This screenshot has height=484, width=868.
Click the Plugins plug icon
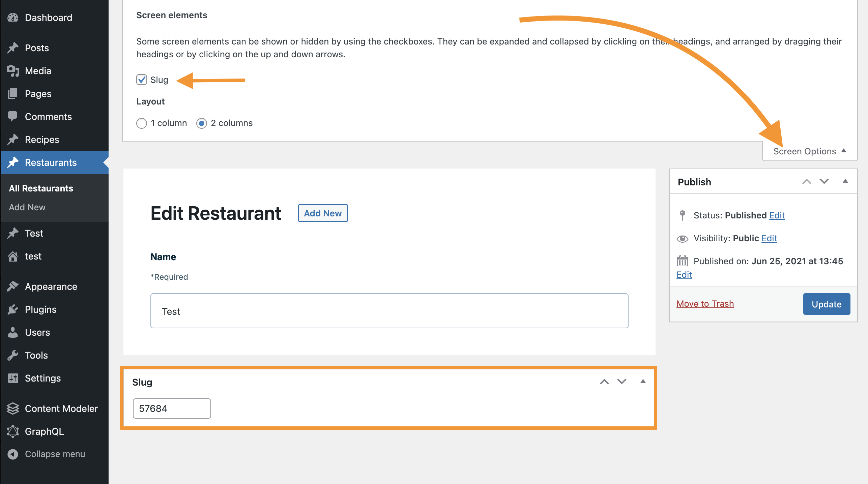[13, 309]
